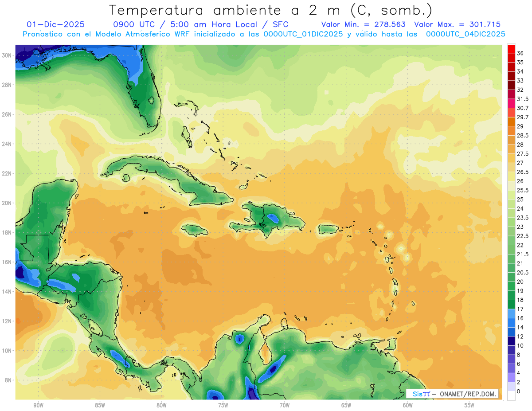Click the legend value 26.5
The image size is (532, 411).
pos(523,172)
